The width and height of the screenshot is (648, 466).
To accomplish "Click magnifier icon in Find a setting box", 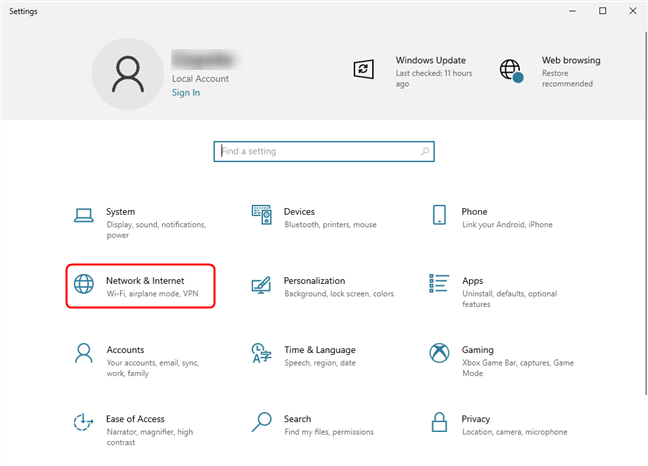I will pos(425,152).
